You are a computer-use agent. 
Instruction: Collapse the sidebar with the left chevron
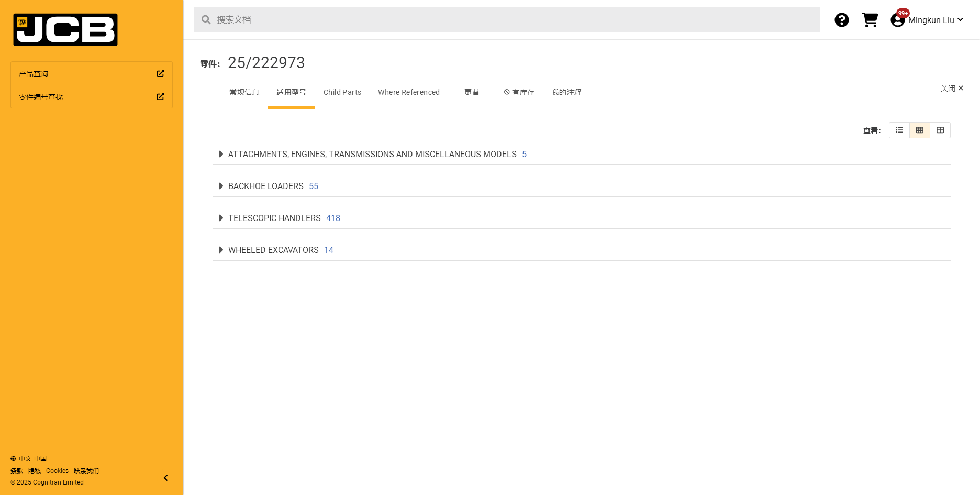coord(166,478)
